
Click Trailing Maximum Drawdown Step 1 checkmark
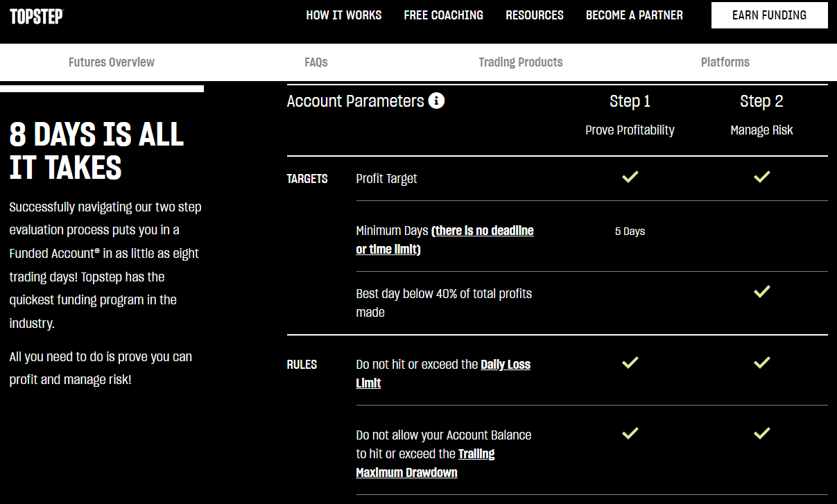[x=630, y=433]
